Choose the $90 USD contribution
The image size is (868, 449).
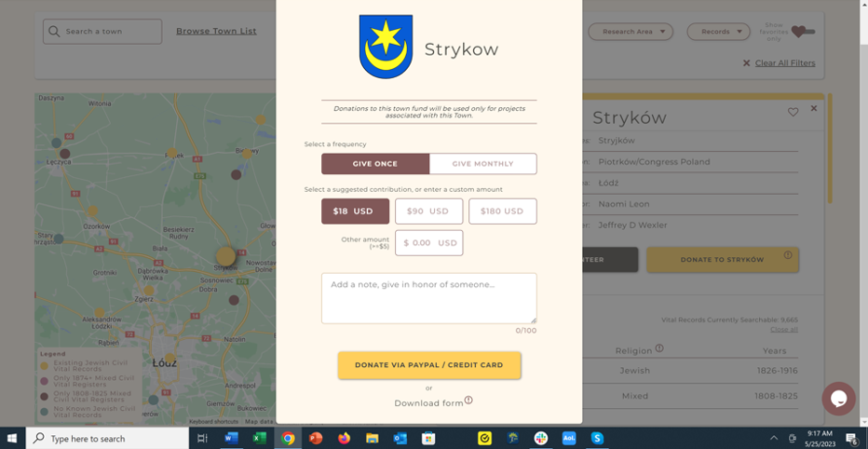428,211
